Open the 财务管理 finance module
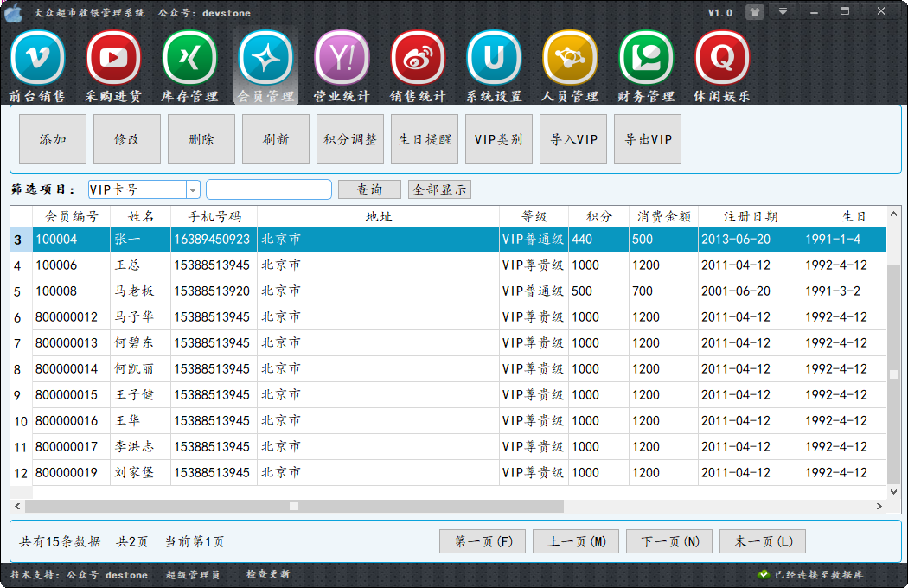 646,67
